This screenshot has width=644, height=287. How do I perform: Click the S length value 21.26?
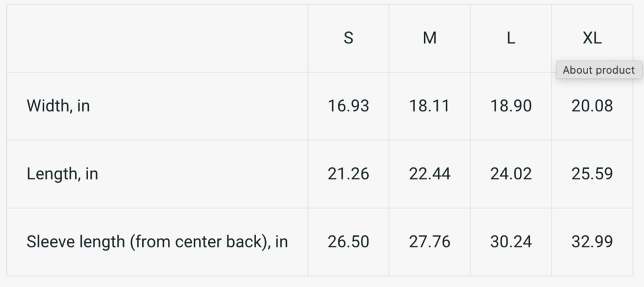coord(348,174)
